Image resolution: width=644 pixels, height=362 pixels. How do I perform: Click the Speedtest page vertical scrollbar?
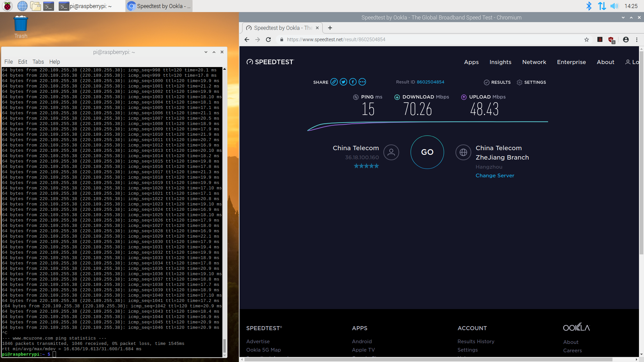[x=641, y=153]
